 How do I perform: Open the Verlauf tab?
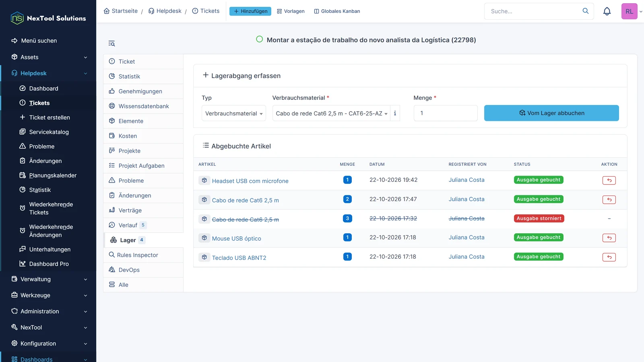pos(143,225)
